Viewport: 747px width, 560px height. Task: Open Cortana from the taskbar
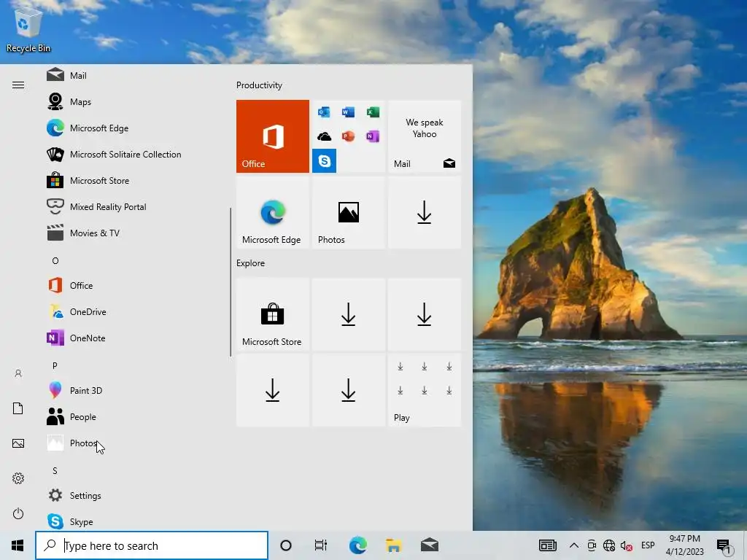[286, 545]
